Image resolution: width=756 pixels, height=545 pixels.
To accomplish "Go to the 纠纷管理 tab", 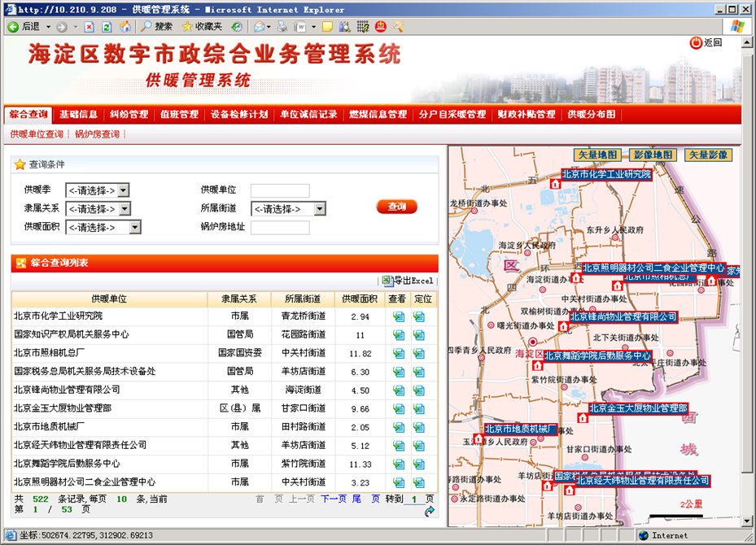I will (x=129, y=115).
